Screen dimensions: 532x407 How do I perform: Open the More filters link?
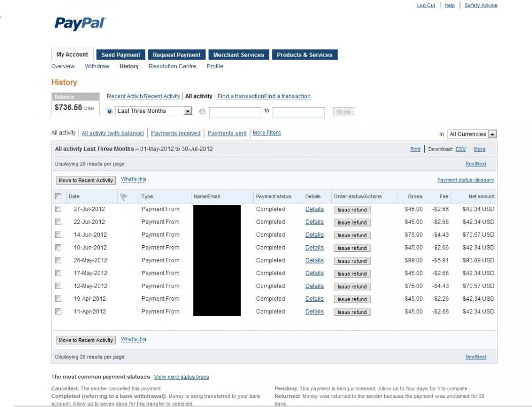point(267,133)
